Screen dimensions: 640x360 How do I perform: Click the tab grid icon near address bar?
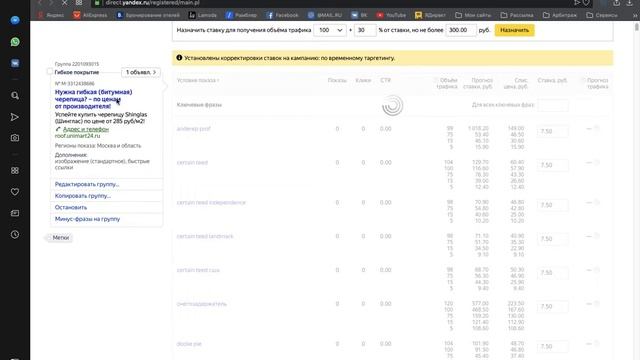[79, 2]
